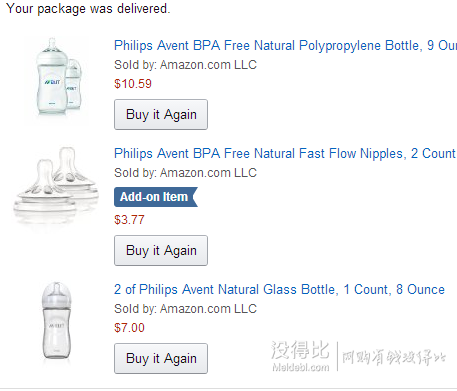Click the Meidebi.com watermark text

tap(301, 367)
